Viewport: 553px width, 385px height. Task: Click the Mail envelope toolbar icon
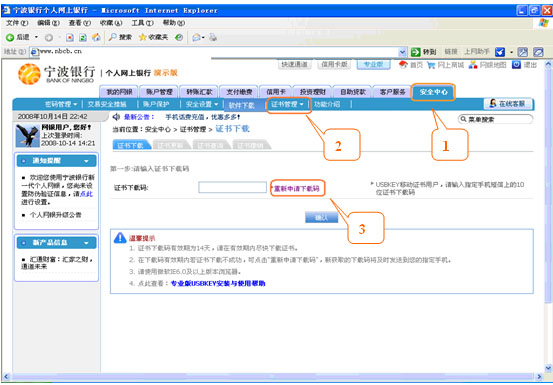click(196, 38)
